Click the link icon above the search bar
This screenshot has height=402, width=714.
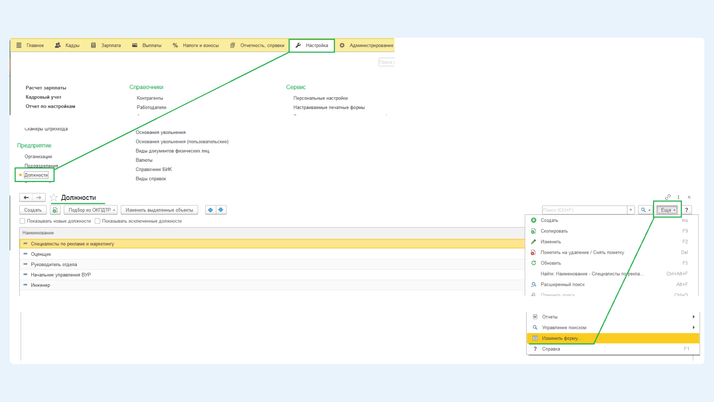pos(668,197)
